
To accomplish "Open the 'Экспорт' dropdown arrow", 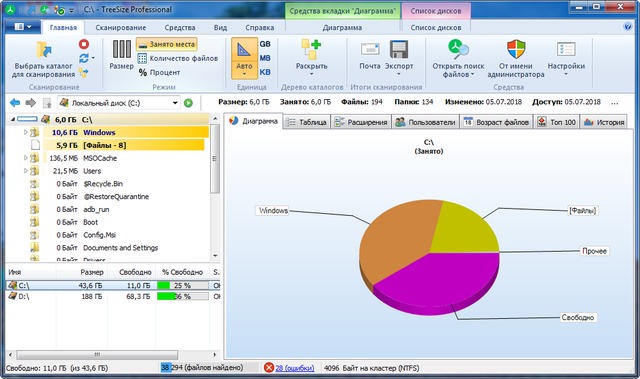I will click(399, 74).
